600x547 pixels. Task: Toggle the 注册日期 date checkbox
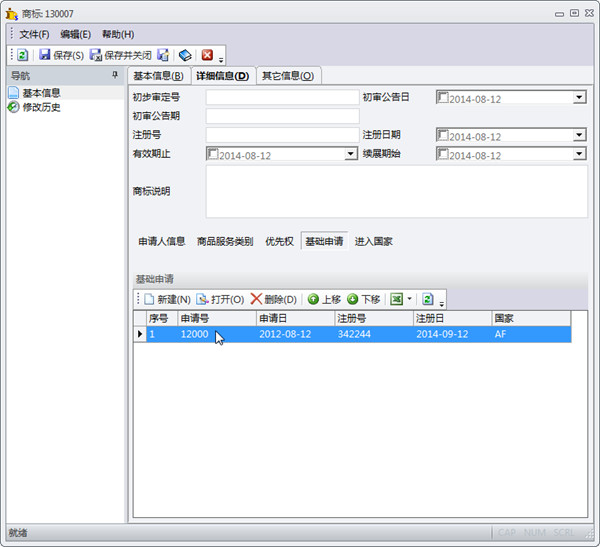click(443, 135)
